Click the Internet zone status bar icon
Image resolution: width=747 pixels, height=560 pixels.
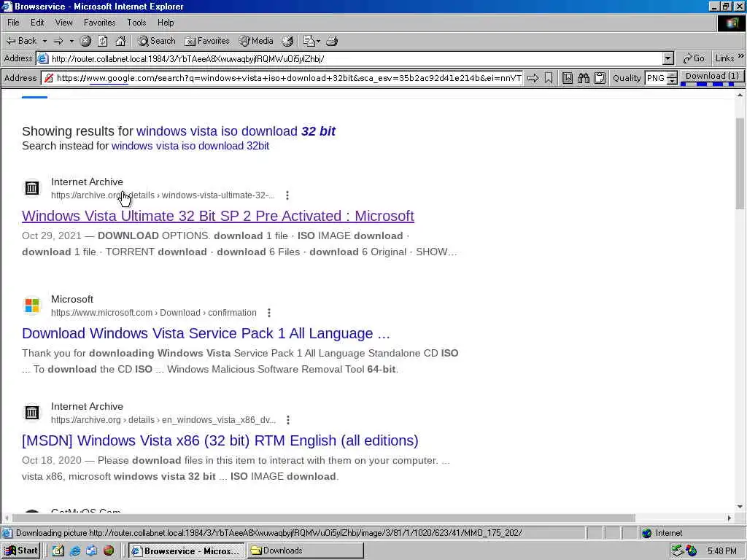[646, 533]
